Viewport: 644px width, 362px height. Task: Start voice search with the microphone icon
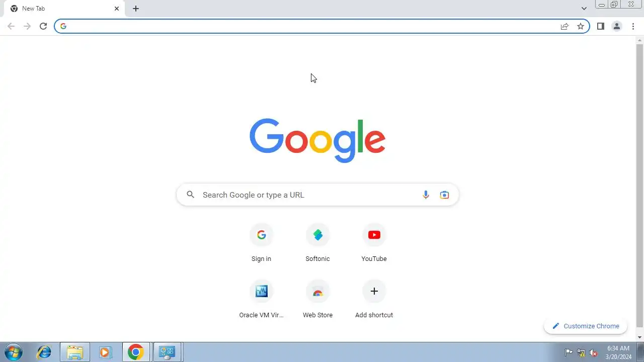tap(426, 195)
